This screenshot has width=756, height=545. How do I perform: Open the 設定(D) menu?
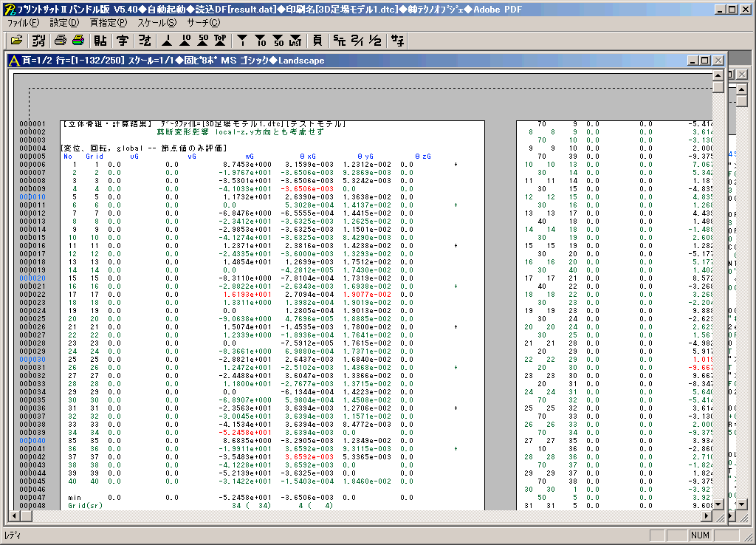point(64,23)
